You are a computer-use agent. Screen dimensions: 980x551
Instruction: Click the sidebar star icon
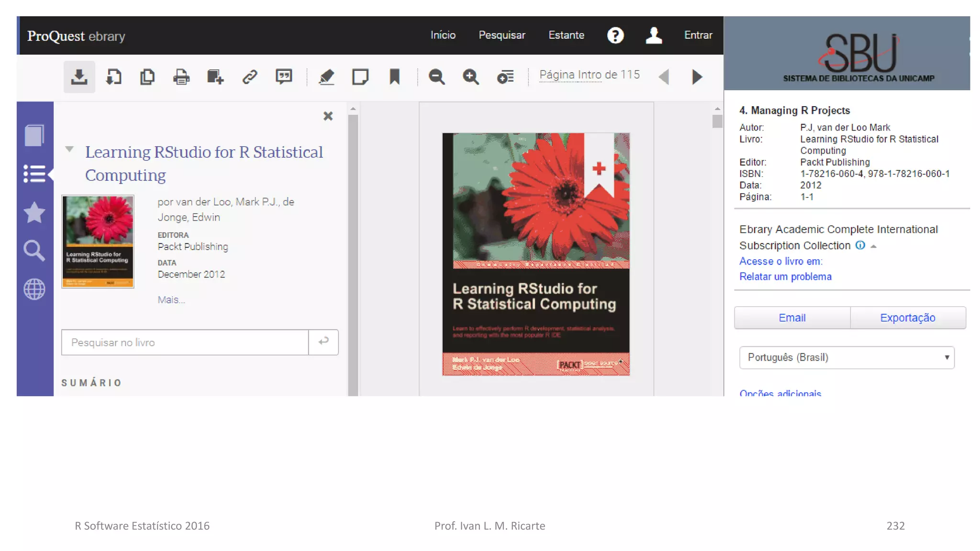click(34, 212)
